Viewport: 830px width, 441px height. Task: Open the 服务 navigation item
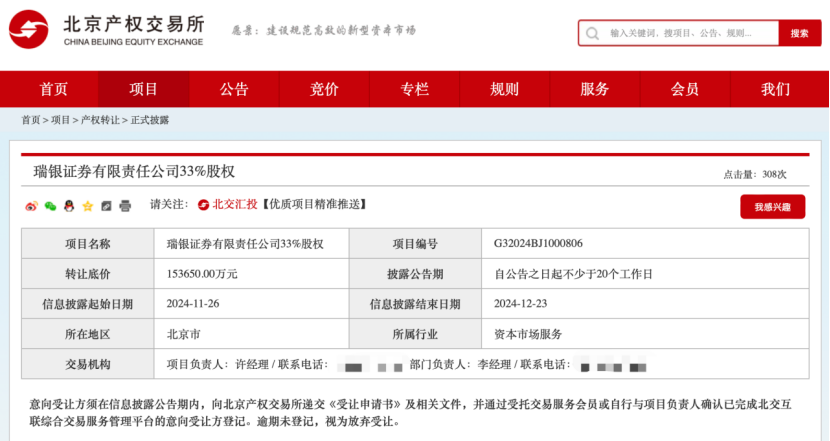(x=595, y=89)
